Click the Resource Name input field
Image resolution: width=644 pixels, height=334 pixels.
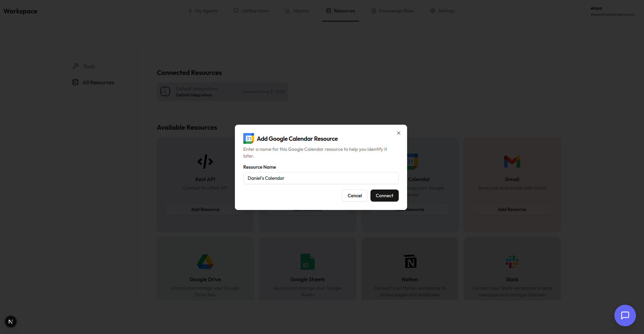pyautogui.click(x=320, y=178)
